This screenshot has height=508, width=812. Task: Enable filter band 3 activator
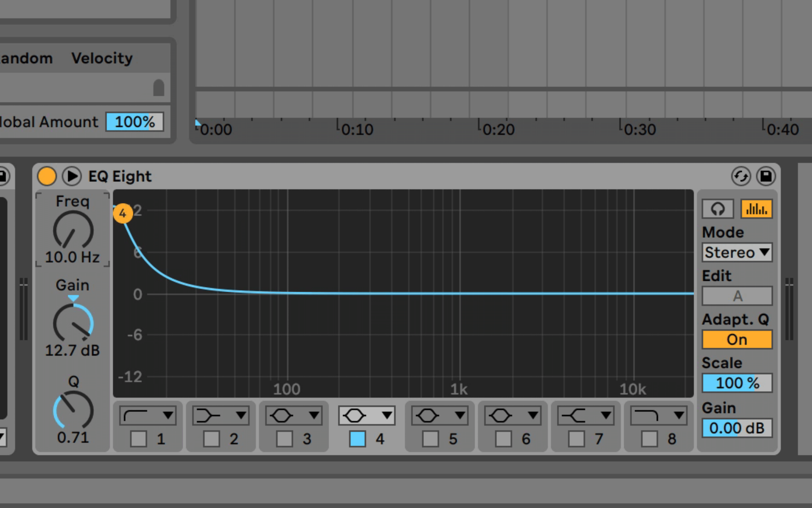[284, 439]
